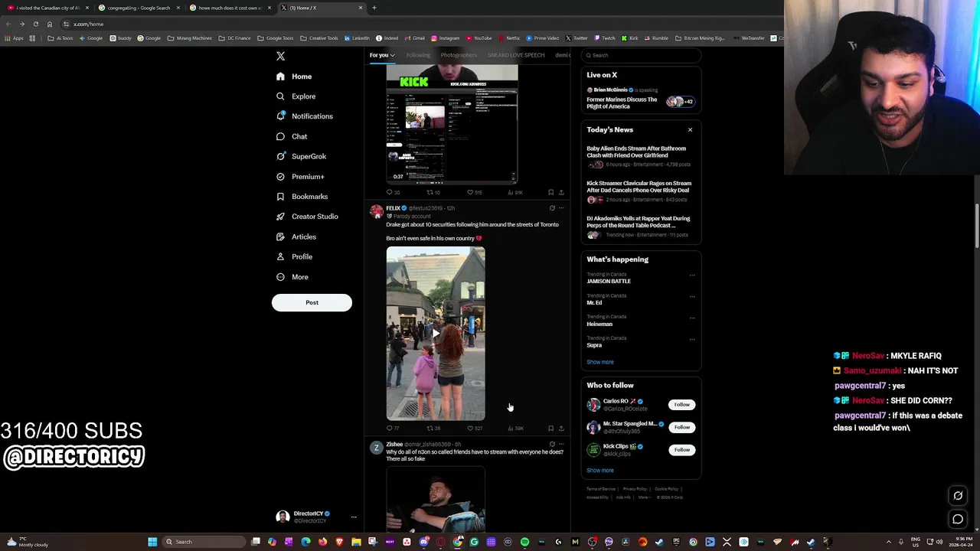Open Zishee profile avatar
The height and width of the screenshot is (551, 980).
coord(376,448)
